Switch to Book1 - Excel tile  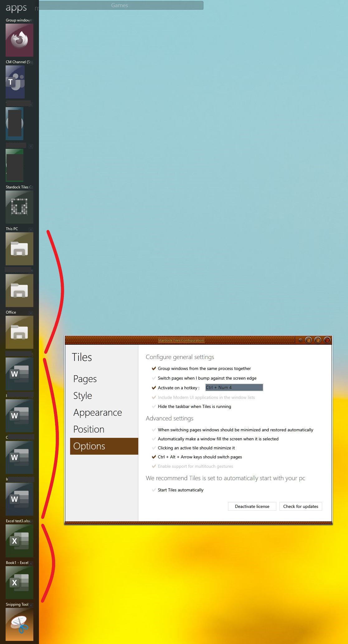[19, 583]
